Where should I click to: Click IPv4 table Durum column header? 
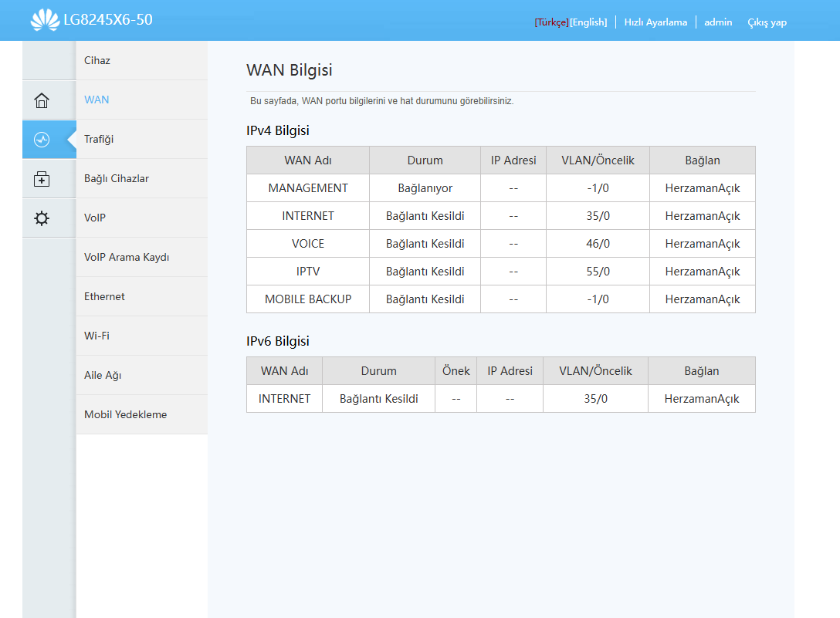pos(425,160)
